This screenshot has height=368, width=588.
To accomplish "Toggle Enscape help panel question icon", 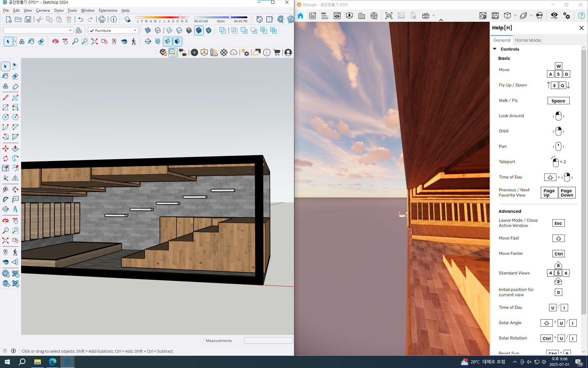I will click(581, 16).
